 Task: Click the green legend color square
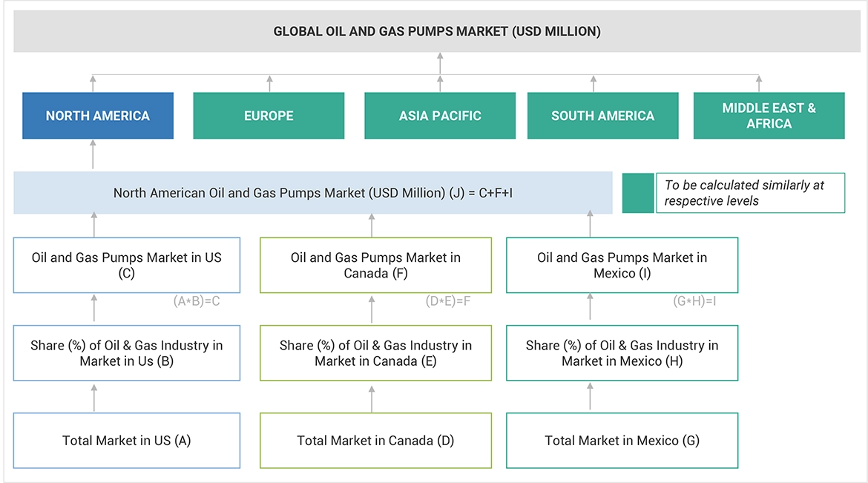tap(637, 193)
